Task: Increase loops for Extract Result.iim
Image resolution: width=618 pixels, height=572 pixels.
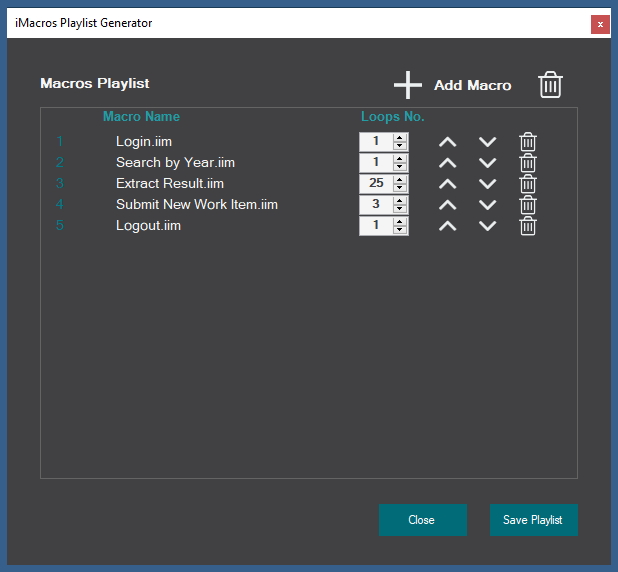Action: 400,180
